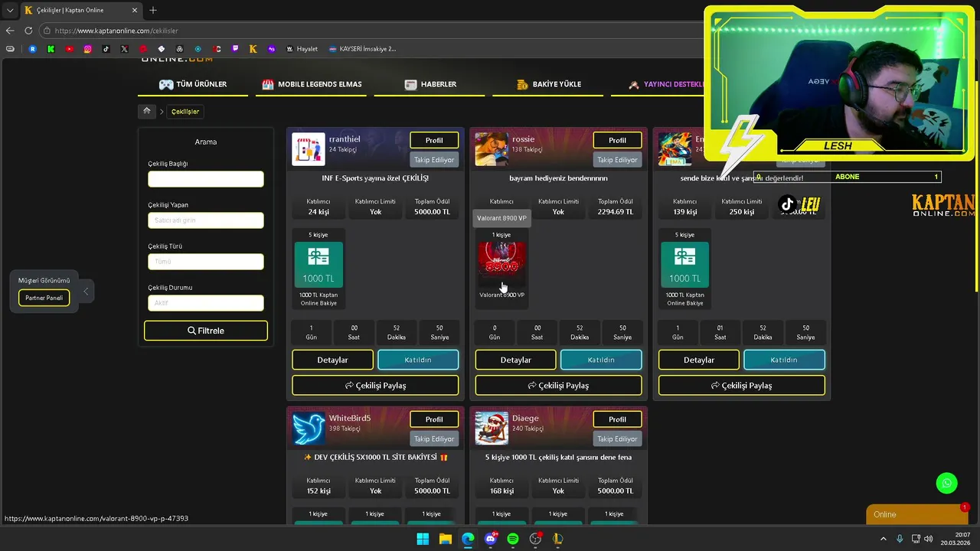This screenshot has height=551, width=980.
Task: Open rranthiel's profile picture
Action: pos(308,149)
